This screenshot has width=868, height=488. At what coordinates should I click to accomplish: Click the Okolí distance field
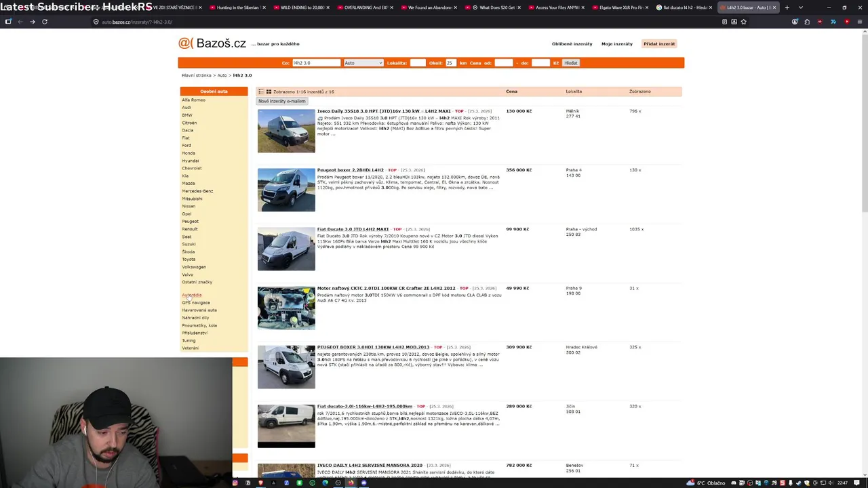[450, 63]
